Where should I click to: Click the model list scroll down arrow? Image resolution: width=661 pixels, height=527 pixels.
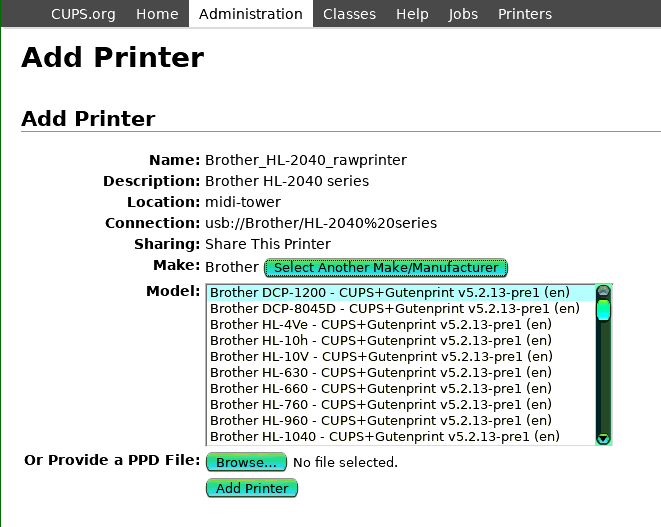[604, 438]
